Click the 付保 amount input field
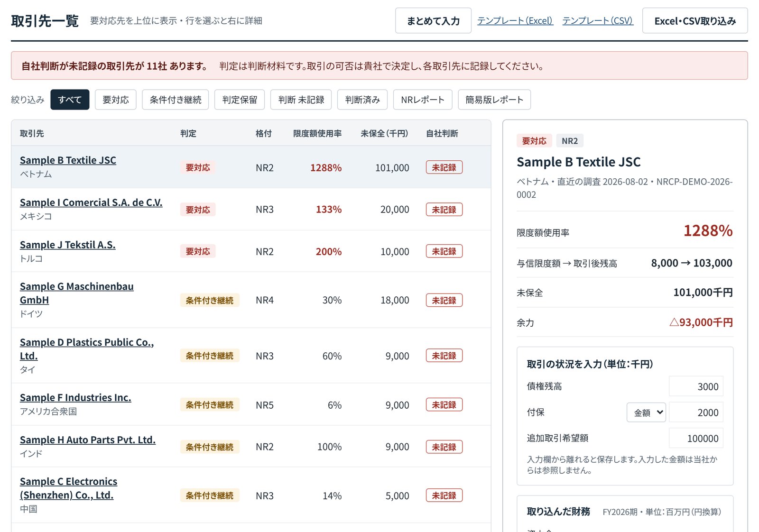Image resolution: width=759 pixels, height=532 pixels. tap(696, 413)
